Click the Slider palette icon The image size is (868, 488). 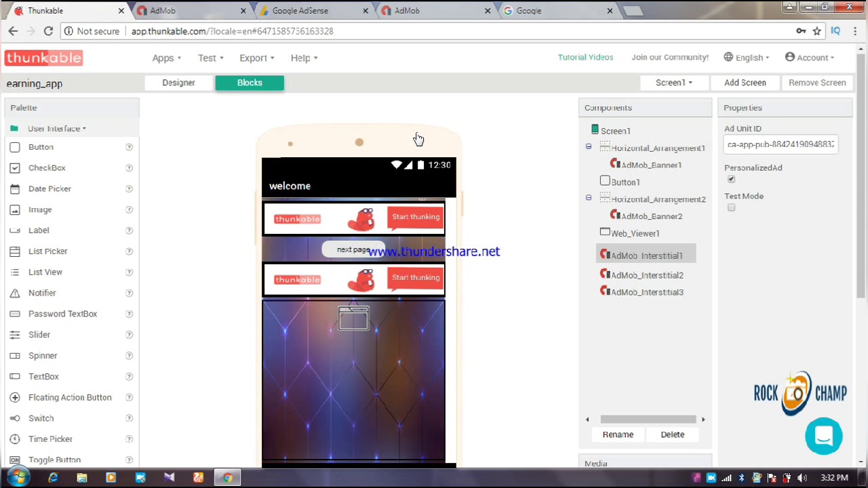[15, 335]
